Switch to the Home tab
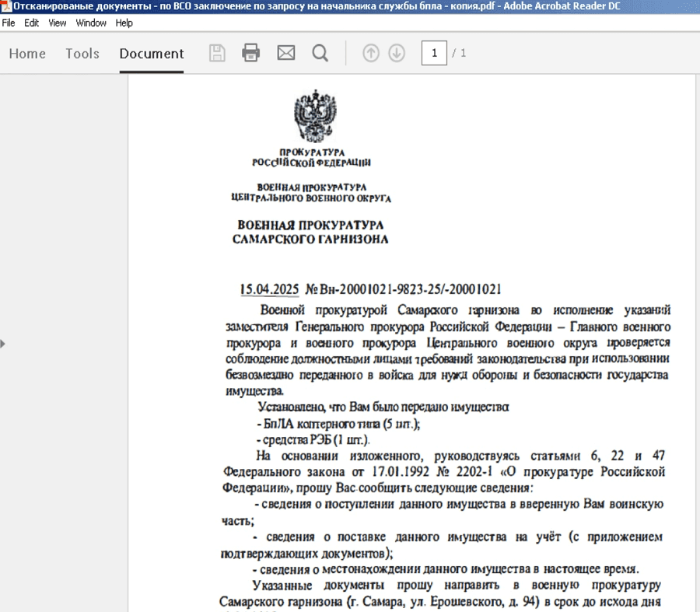Image resolution: width=700 pixels, height=612 pixels. 27,54
